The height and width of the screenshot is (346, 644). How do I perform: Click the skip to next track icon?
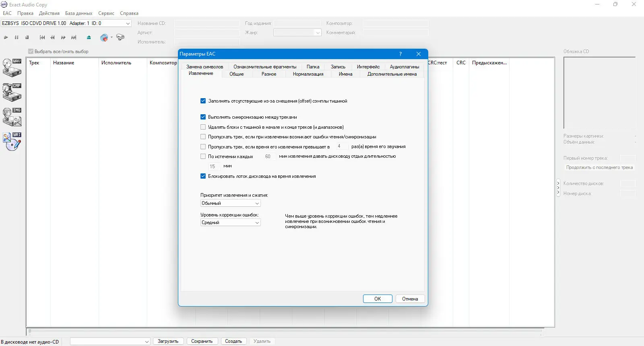click(x=74, y=37)
